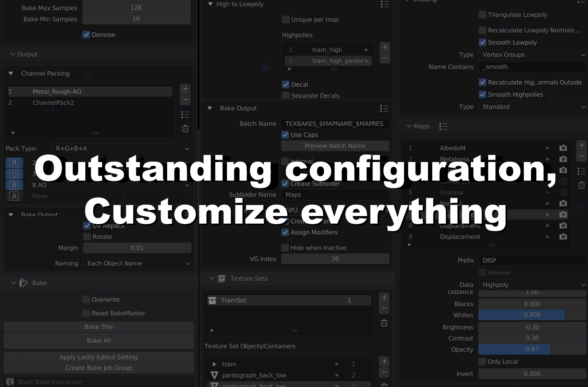Open the Naming dropdown Each Object Name
The width and height of the screenshot is (588, 387).
(137, 263)
